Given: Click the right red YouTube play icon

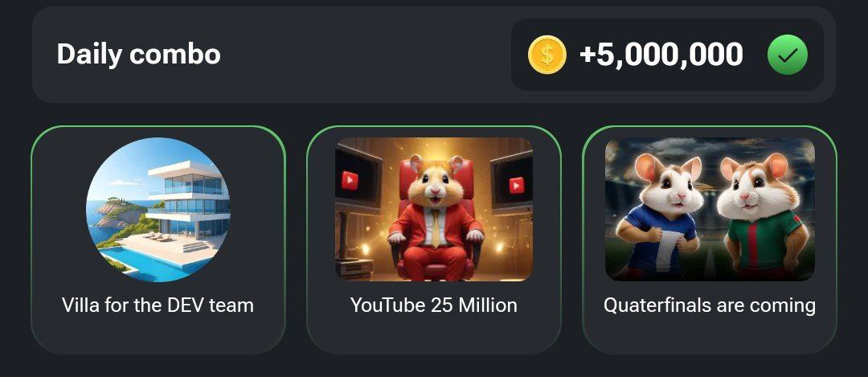Looking at the screenshot, I should [516, 184].
